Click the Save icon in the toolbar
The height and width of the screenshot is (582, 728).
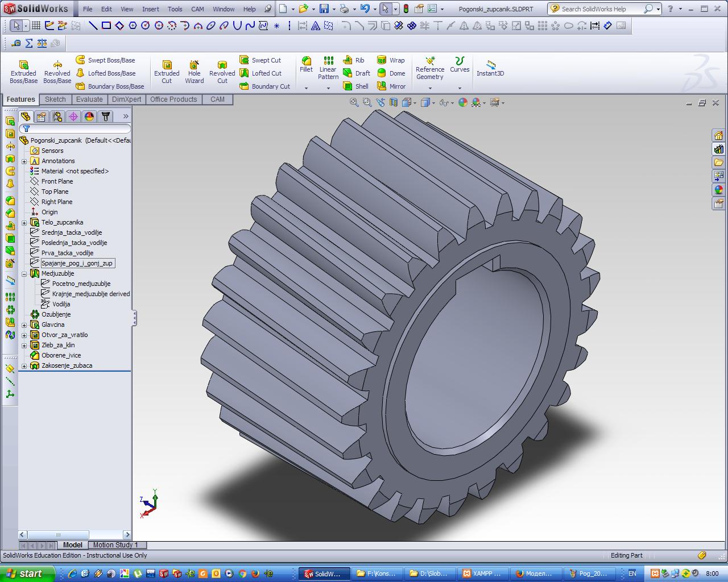coord(324,9)
